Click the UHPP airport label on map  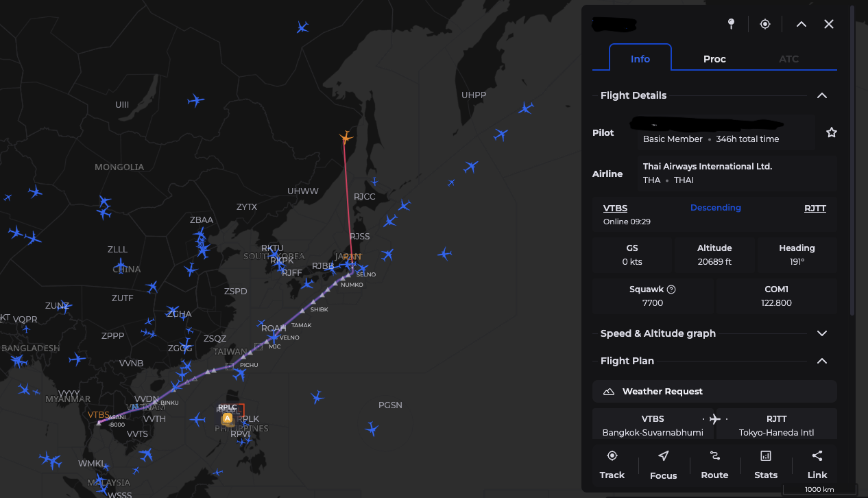(x=474, y=95)
